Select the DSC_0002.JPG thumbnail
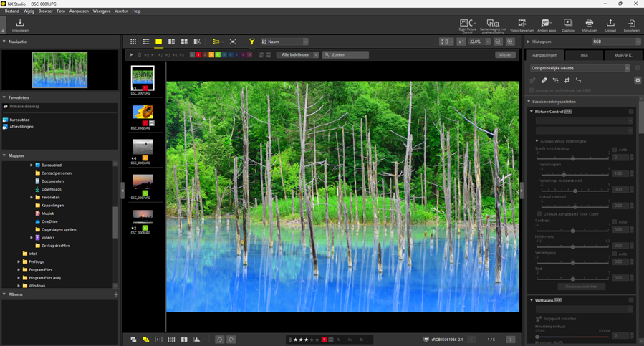Image resolution: width=644 pixels, height=346 pixels. pyautogui.click(x=142, y=113)
